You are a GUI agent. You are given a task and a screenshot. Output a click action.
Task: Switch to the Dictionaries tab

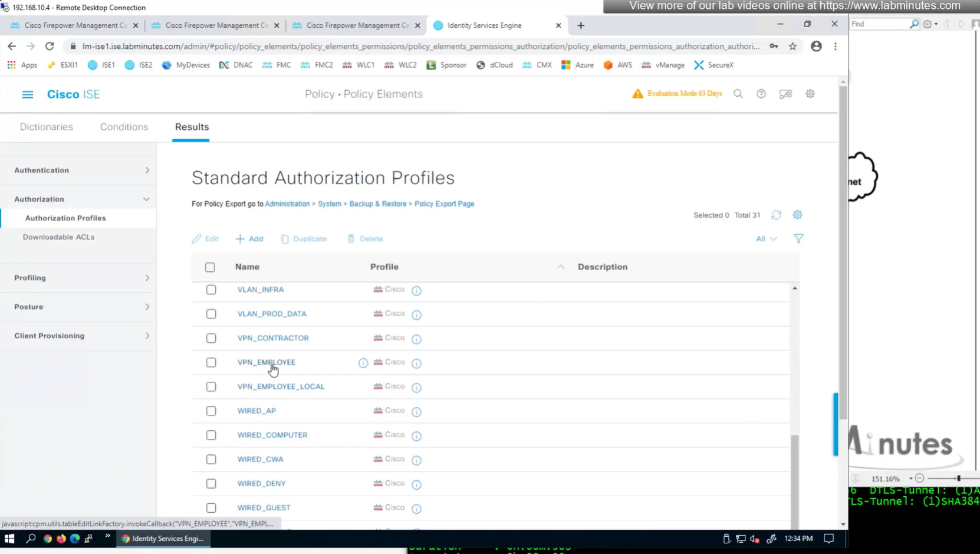[47, 127]
